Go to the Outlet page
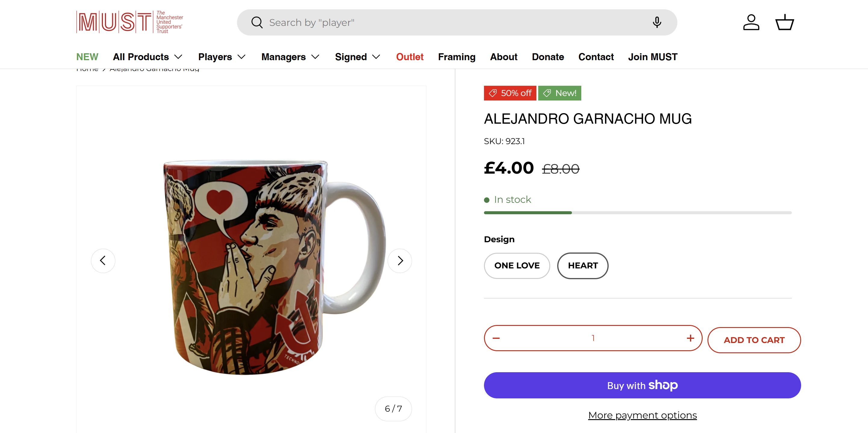 point(409,57)
